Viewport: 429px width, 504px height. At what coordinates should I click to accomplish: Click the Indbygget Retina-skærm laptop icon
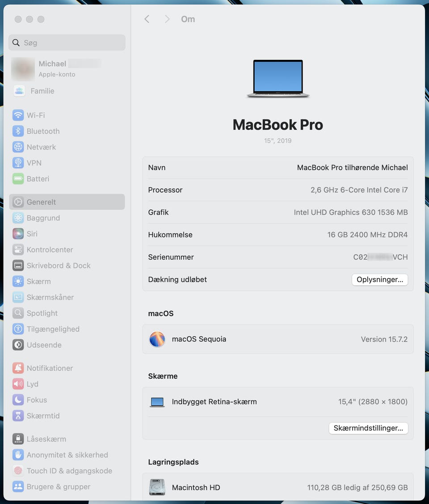point(157,402)
